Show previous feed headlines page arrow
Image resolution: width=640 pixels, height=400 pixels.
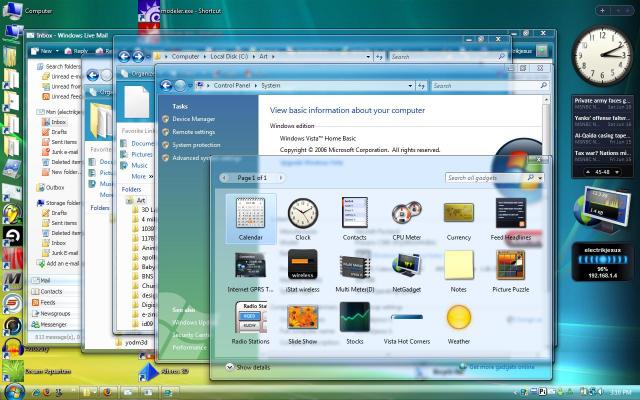588,172
